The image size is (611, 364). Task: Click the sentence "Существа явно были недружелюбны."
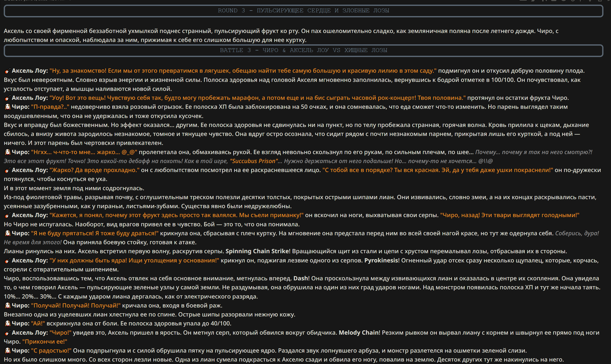coord(236,206)
